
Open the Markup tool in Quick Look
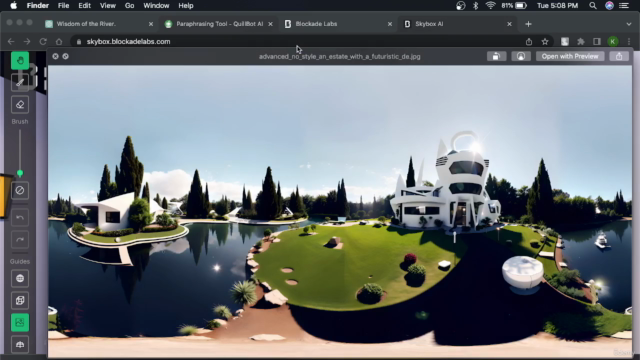(x=521, y=56)
